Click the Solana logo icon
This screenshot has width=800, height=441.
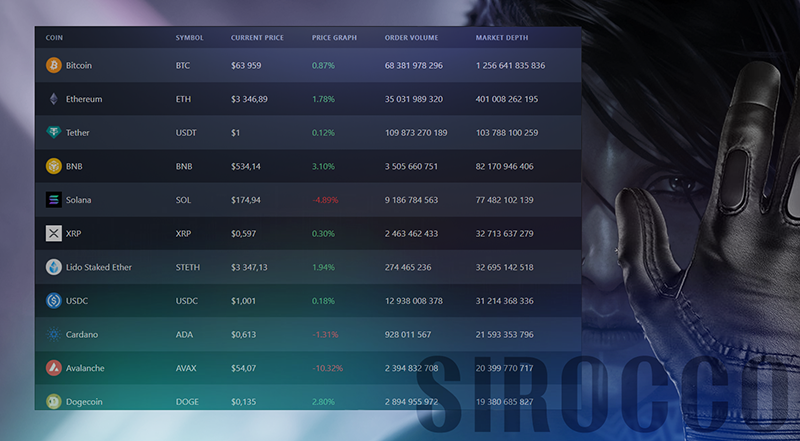[54, 200]
